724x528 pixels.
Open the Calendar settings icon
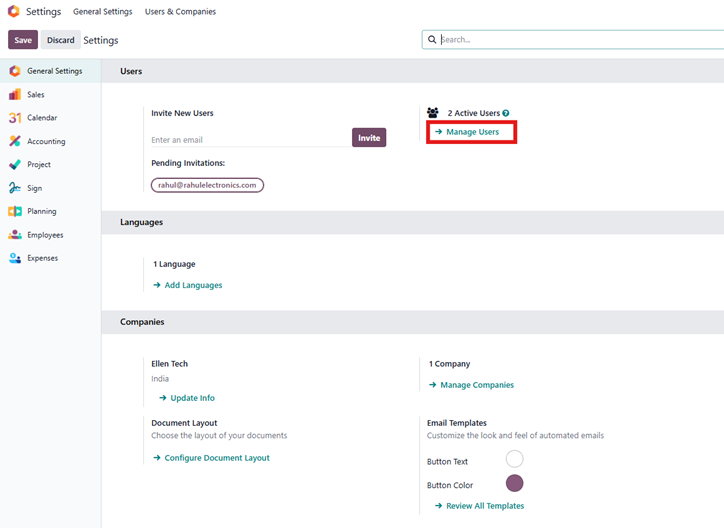click(14, 118)
